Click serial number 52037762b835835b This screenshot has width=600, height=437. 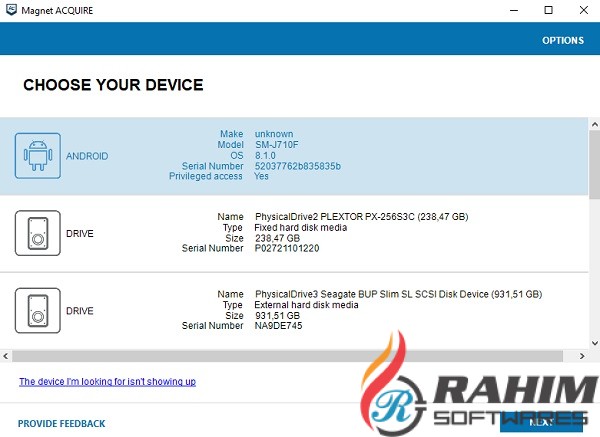298,166
